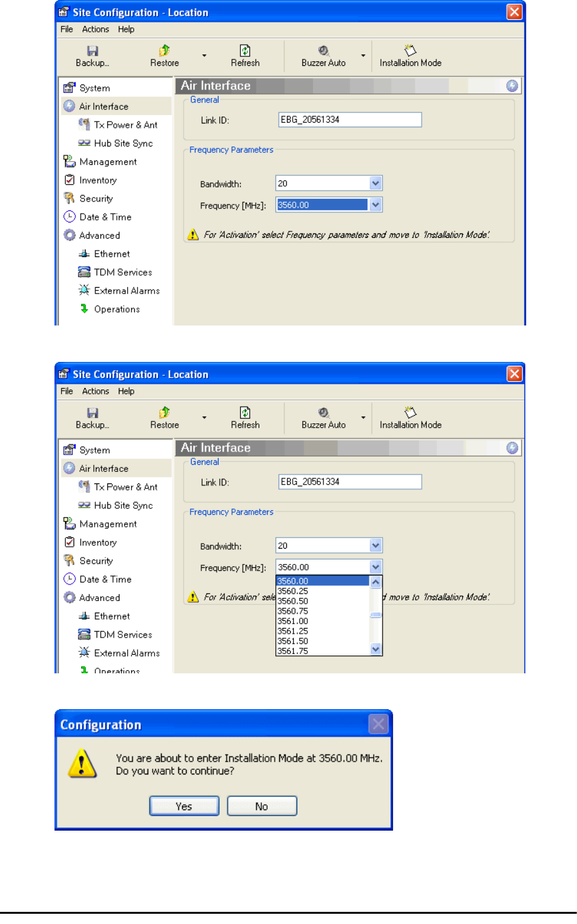Open Actions menu in middle window
Screen dimensions: 577x924
pyautogui.click(x=95, y=391)
